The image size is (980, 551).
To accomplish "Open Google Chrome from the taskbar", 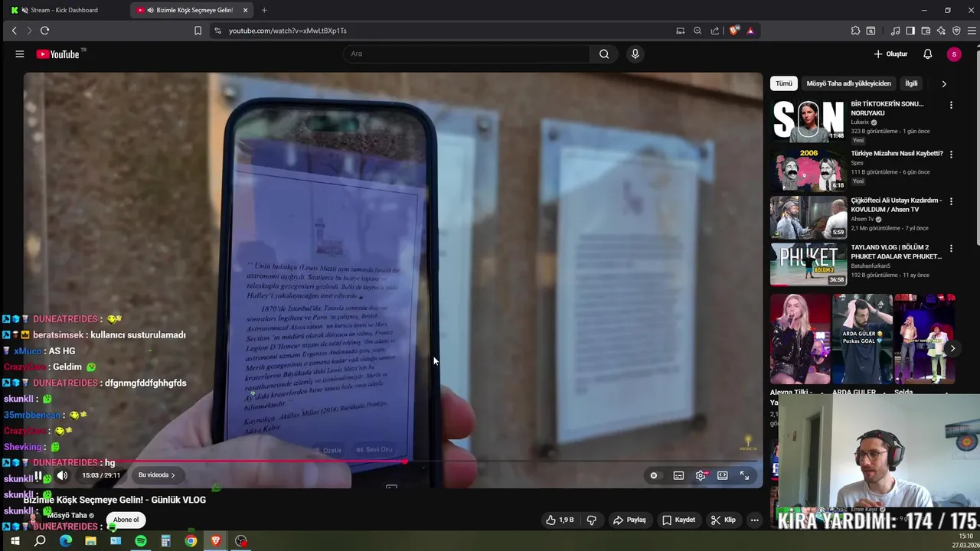I will [x=191, y=541].
